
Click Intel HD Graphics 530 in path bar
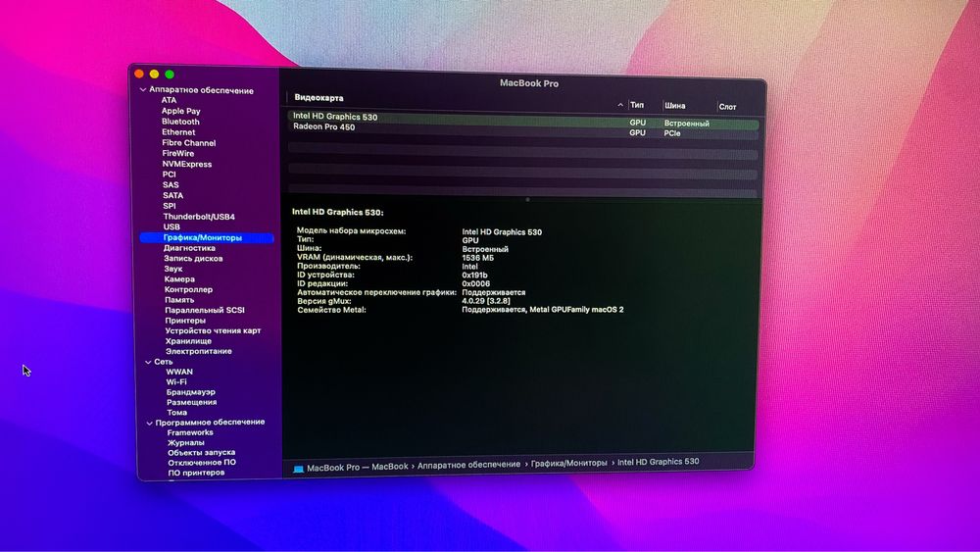pyautogui.click(x=659, y=462)
